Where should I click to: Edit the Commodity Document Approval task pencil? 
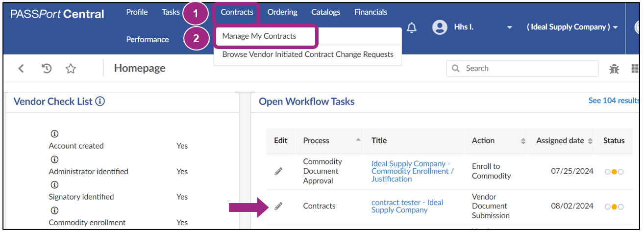click(278, 171)
